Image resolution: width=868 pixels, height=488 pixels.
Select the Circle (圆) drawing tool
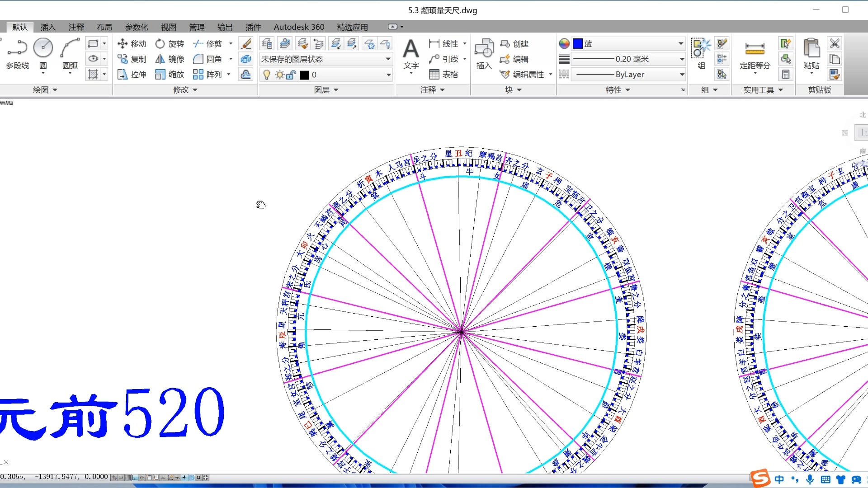(43, 54)
